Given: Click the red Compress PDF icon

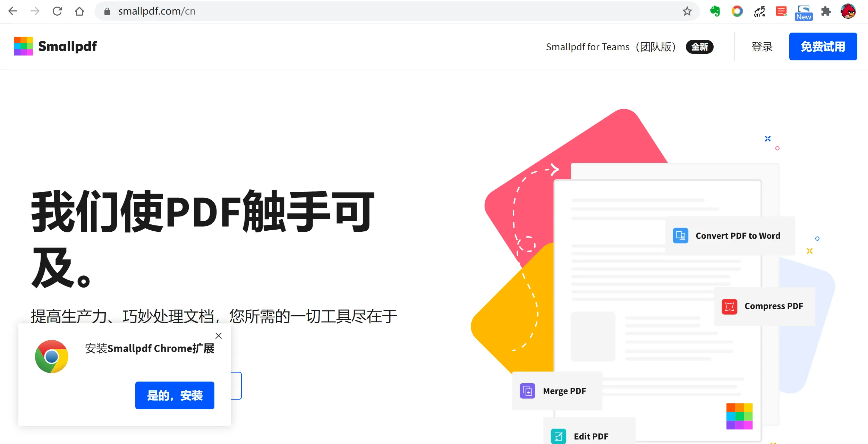Looking at the screenshot, I should coord(730,307).
